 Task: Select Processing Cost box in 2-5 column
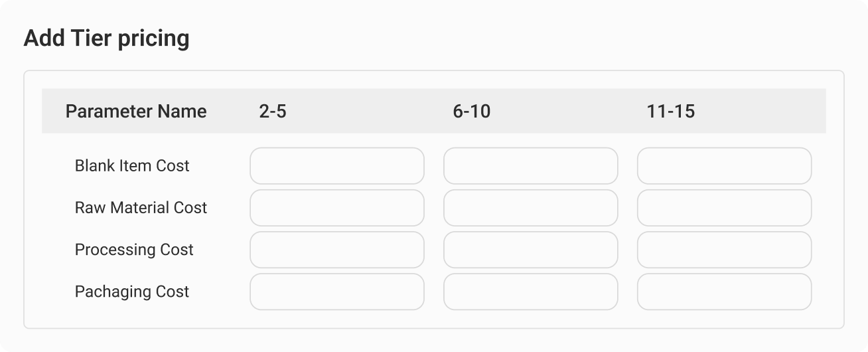[336, 250]
